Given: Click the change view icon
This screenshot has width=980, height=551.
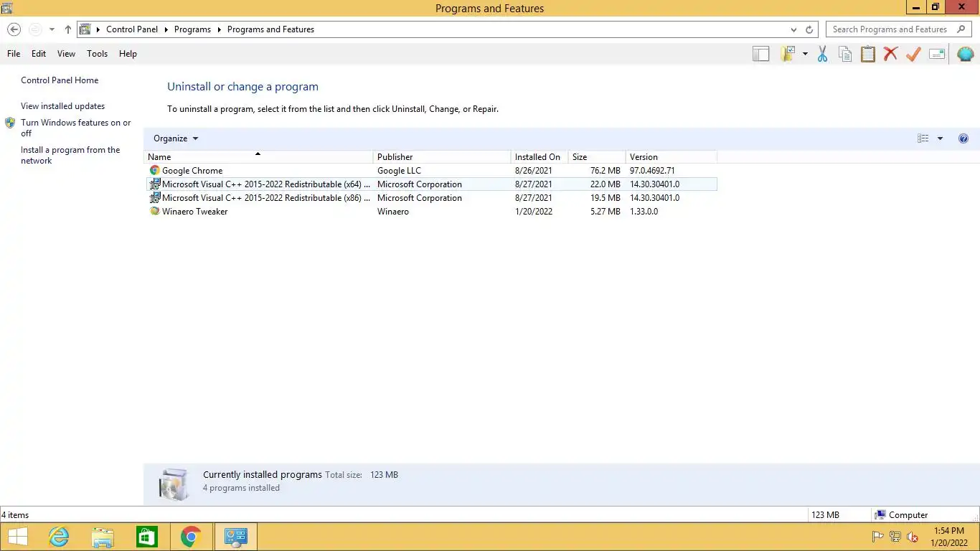Looking at the screenshot, I should coord(923,138).
